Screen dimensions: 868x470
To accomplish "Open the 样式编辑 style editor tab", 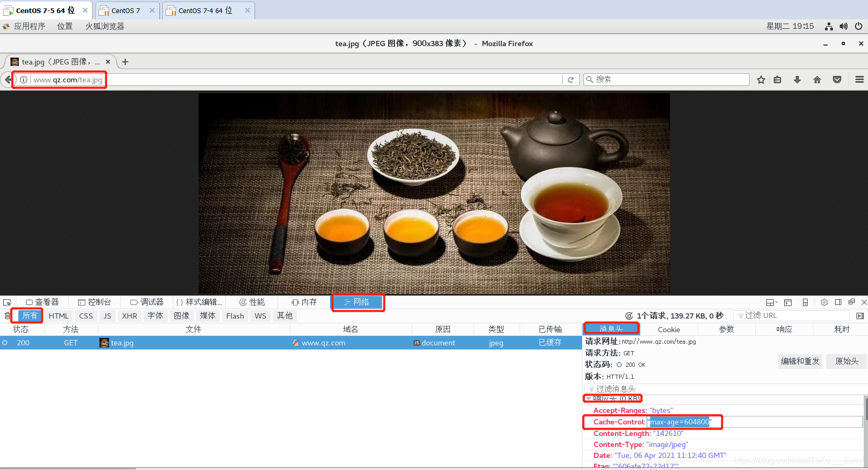I will [x=199, y=302].
